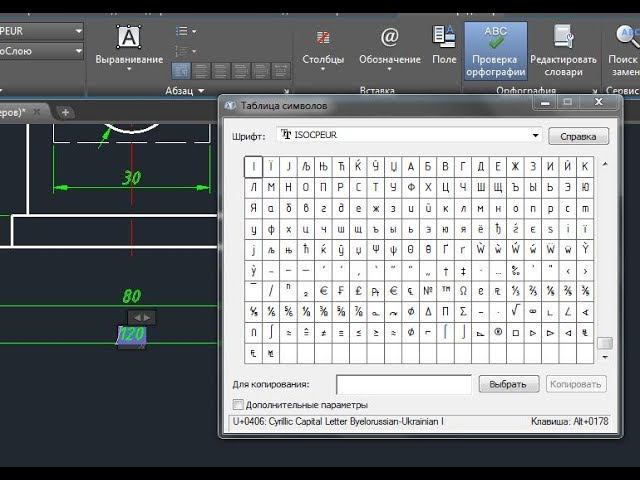The width and height of the screenshot is (640, 480).
Task: Toggle Проверка орфографии spell check
Action: click(x=496, y=51)
